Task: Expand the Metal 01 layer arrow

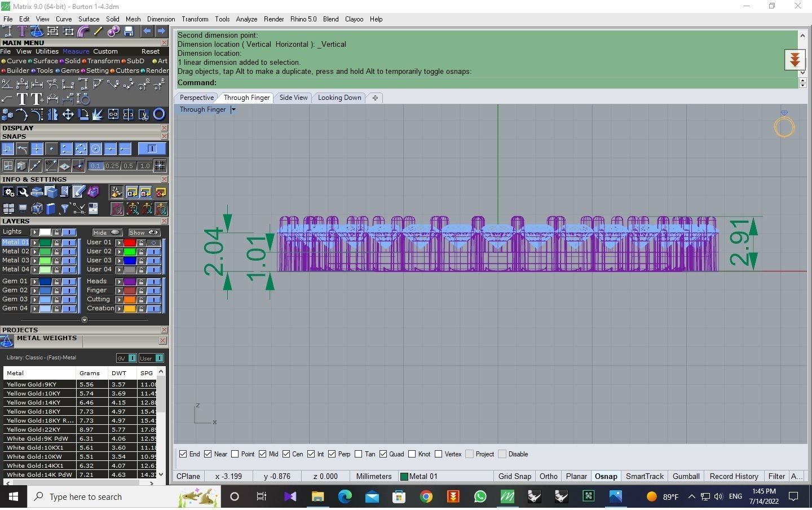Action: 34,243
